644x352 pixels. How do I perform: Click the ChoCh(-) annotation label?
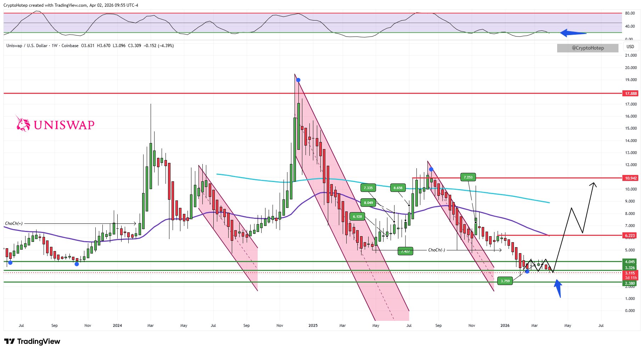437,250
